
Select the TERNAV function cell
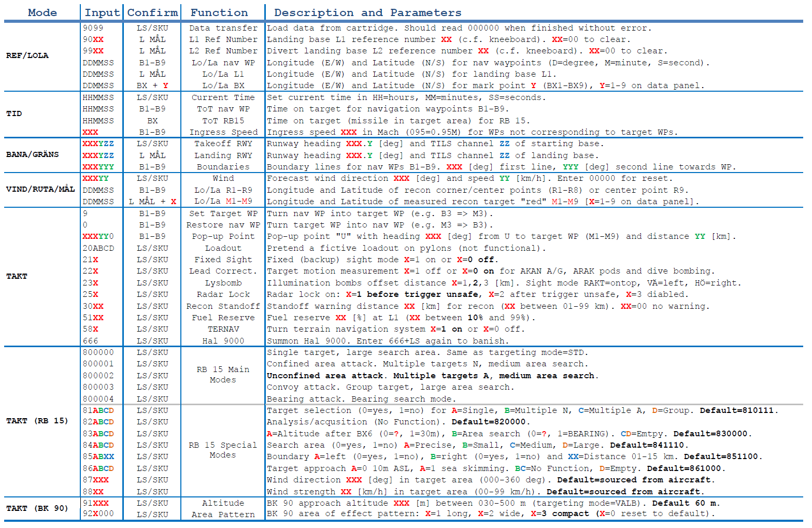click(223, 329)
